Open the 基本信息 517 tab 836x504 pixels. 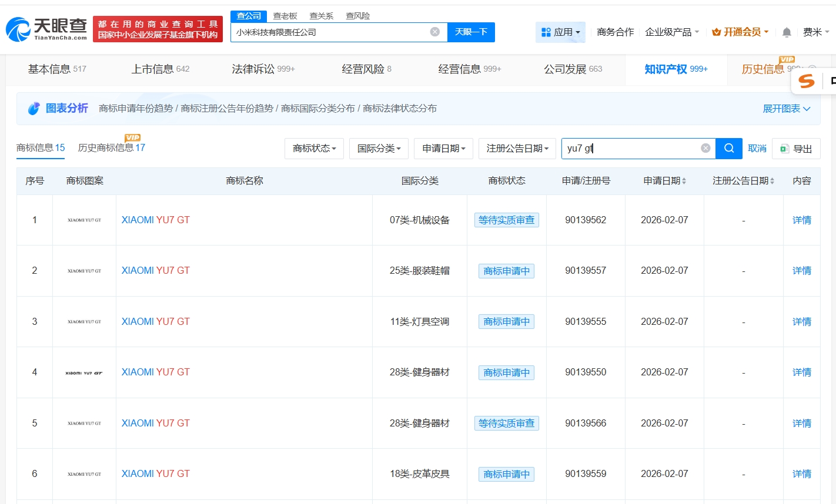click(57, 69)
